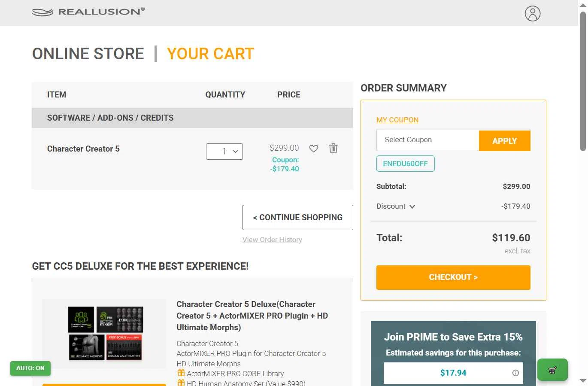Image resolution: width=588 pixels, height=386 pixels.
Task: Proceed with the CHECKOUT button
Action: pyautogui.click(x=453, y=277)
